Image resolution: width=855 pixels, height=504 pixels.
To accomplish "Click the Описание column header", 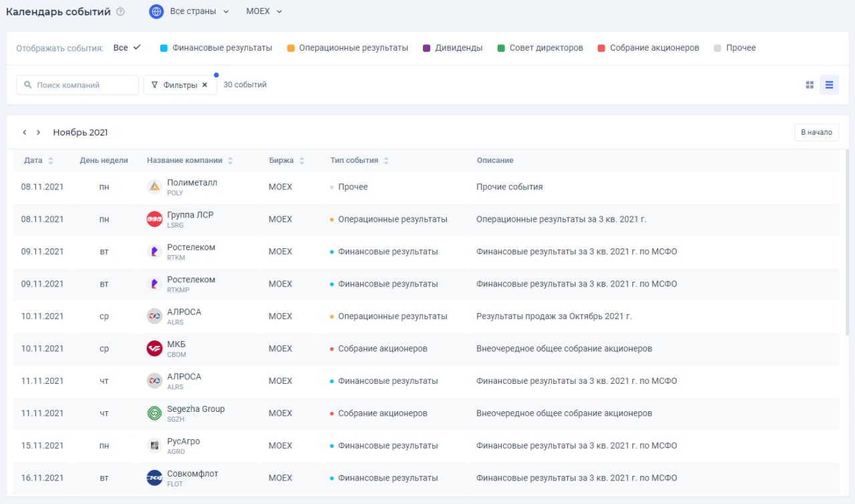I will coord(495,160).
